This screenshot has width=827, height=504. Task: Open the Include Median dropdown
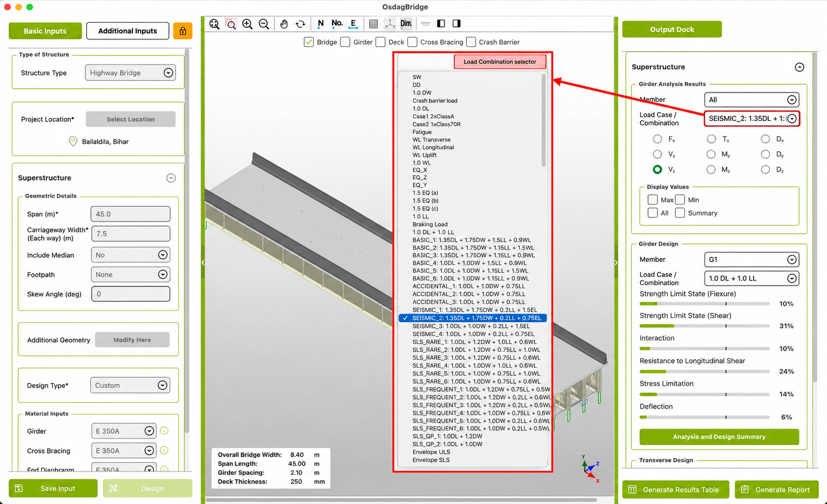click(130, 255)
